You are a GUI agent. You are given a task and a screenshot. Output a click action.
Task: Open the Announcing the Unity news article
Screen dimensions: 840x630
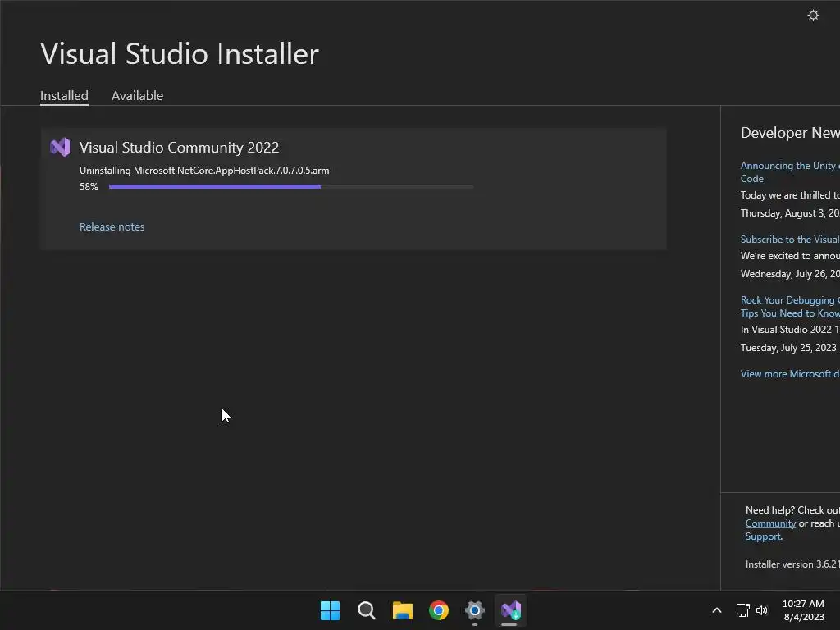coord(790,172)
